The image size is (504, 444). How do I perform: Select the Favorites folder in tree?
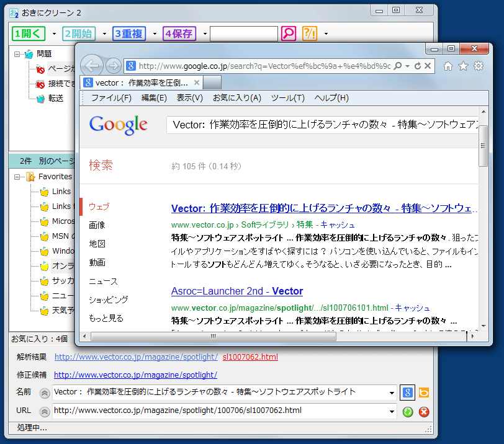[x=55, y=177]
